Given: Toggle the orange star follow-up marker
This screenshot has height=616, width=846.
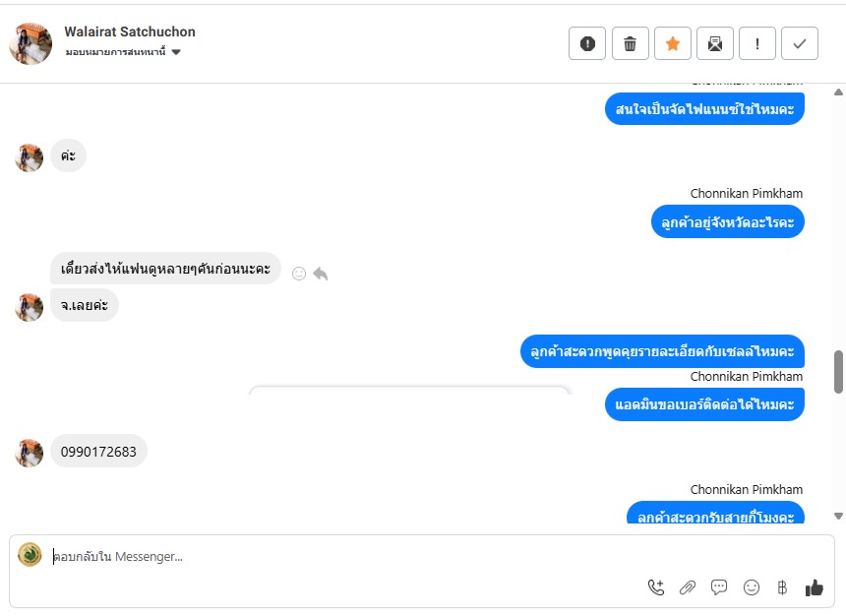Looking at the screenshot, I should point(672,43).
